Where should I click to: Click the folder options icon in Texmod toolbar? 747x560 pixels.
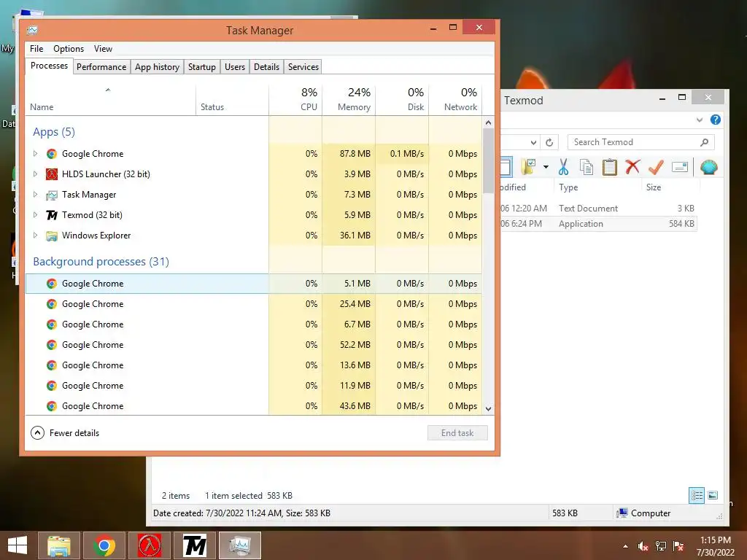pos(530,167)
